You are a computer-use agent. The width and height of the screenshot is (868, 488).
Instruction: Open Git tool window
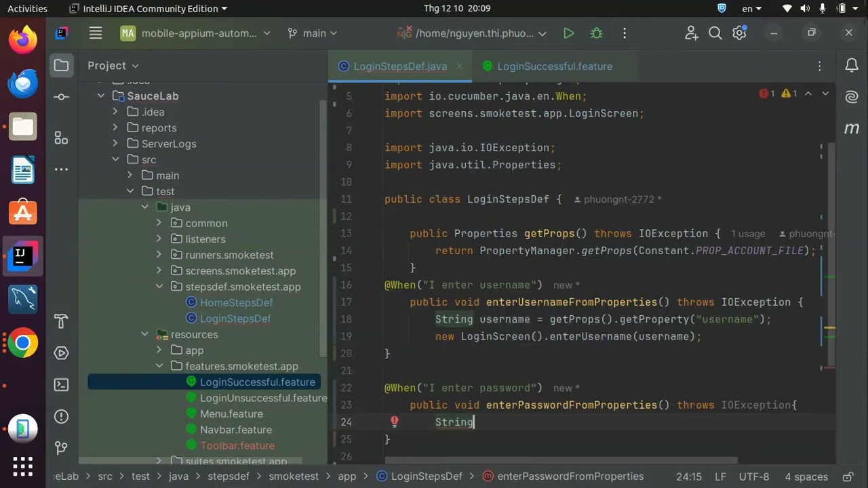(61, 447)
